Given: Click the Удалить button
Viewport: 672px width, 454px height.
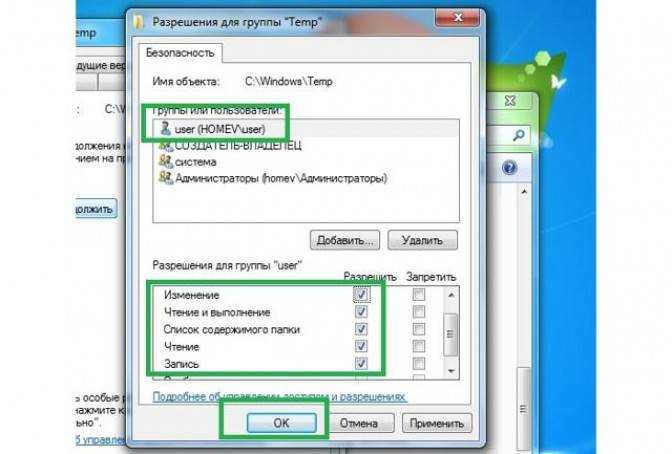Looking at the screenshot, I should point(423,240).
